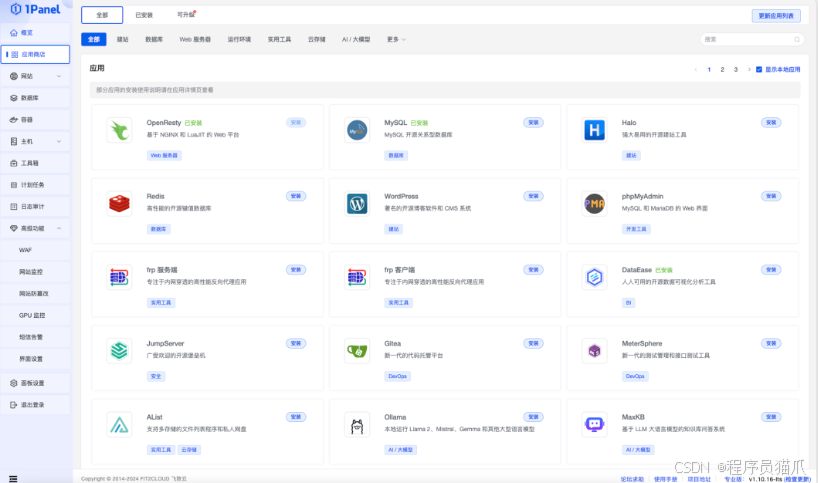This screenshot has width=818, height=483.
Task: Install JumpServer with its 安装 button
Action: (296, 343)
